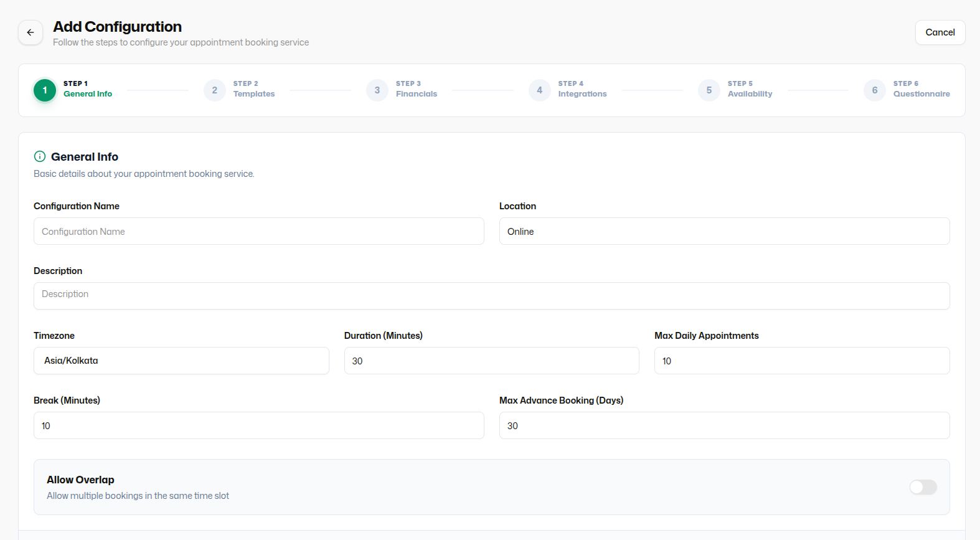
Task: Go to the Questionnaire step label
Action: point(921,94)
